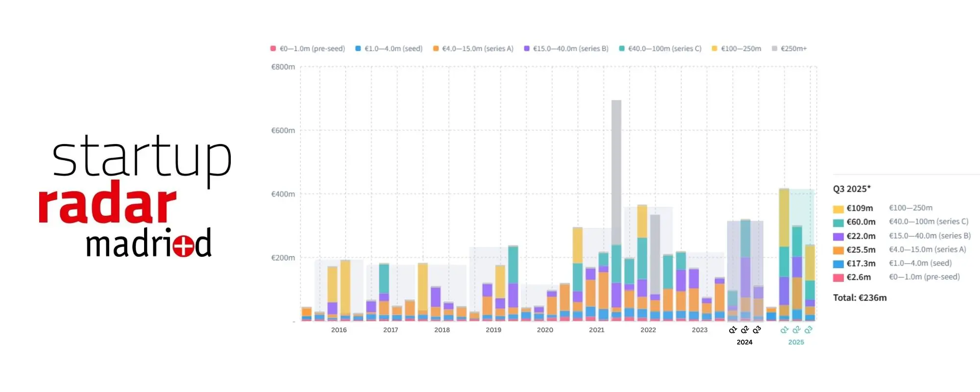Click the pink pre-seed legend marker

coord(273,49)
